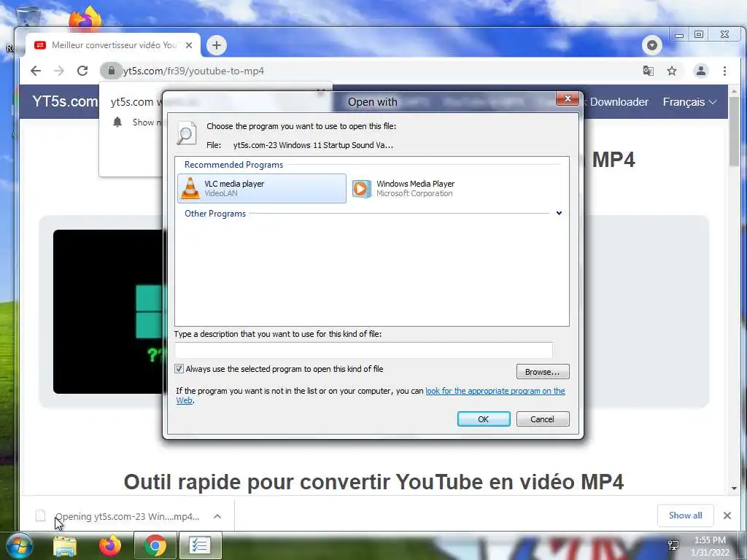Open File Explorer from taskbar
Screen dimensions: 747x560
click(x=65, y=546)
